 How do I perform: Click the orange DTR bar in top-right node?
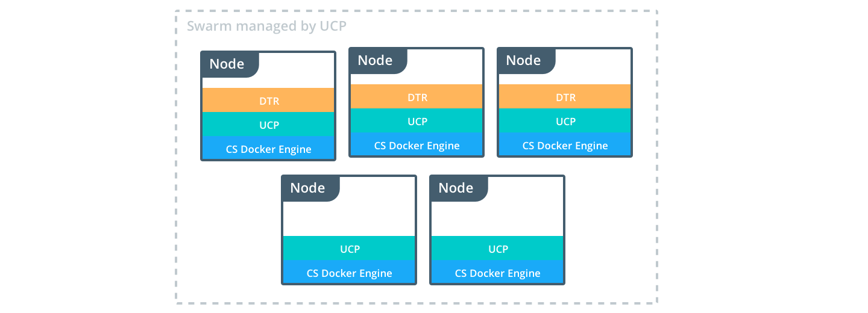(x=565, y=97)
